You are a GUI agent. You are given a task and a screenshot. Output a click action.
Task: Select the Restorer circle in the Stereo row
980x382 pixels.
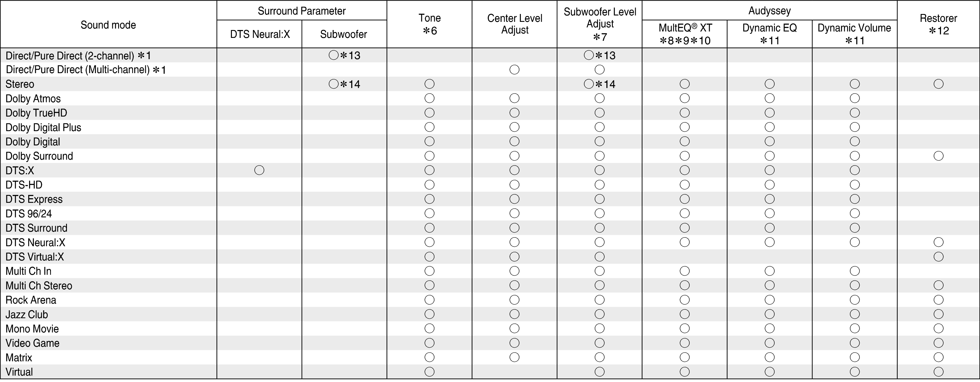tap(938, 84)
